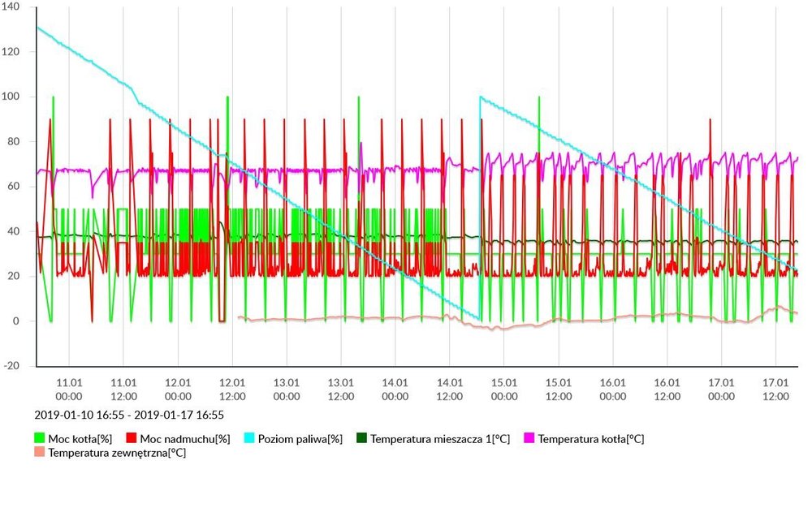Click the green Moc kotła legend swatch
Screen dimensions: 812x508
pos(40,439)
